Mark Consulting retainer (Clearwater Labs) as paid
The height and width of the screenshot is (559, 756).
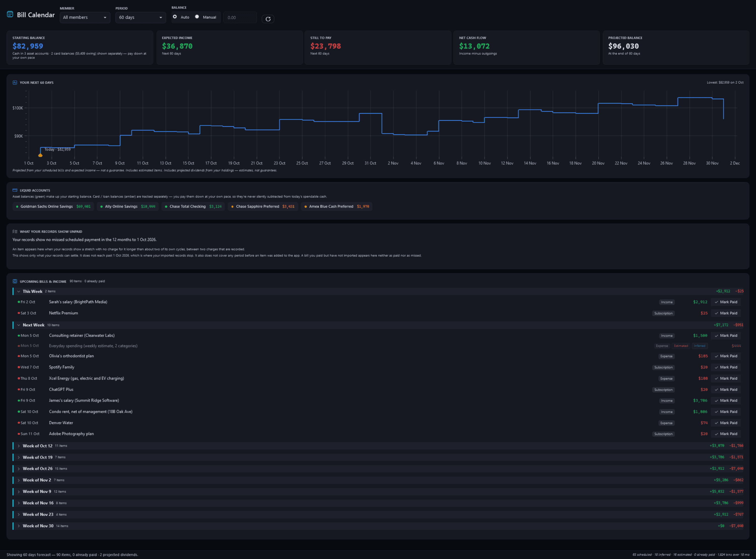[x=725, y=336]
